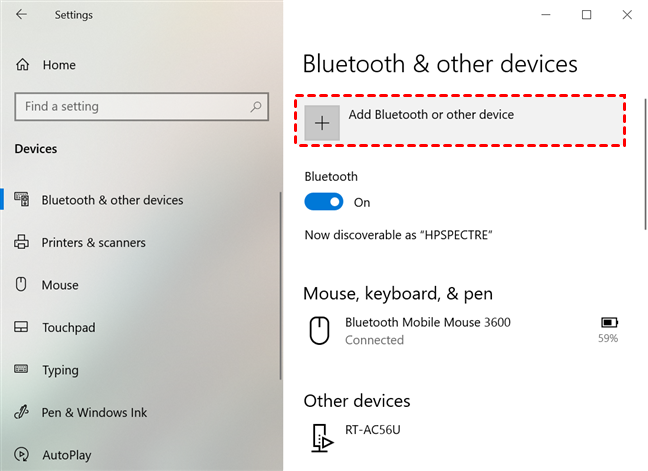Open Pen & Windows Ink settings

(x=94, y=413)
